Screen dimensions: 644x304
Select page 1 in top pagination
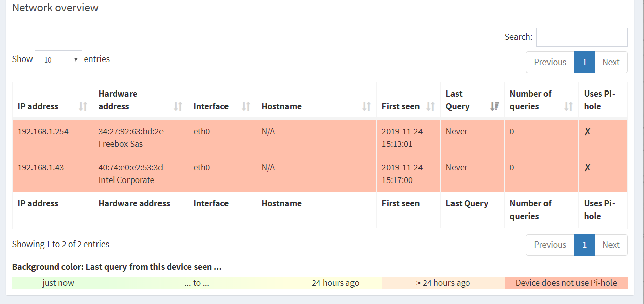(585, 62)
